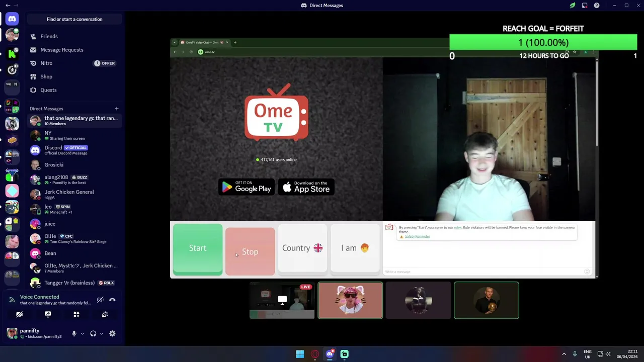Open taskbar volume control

coord(608,354)
